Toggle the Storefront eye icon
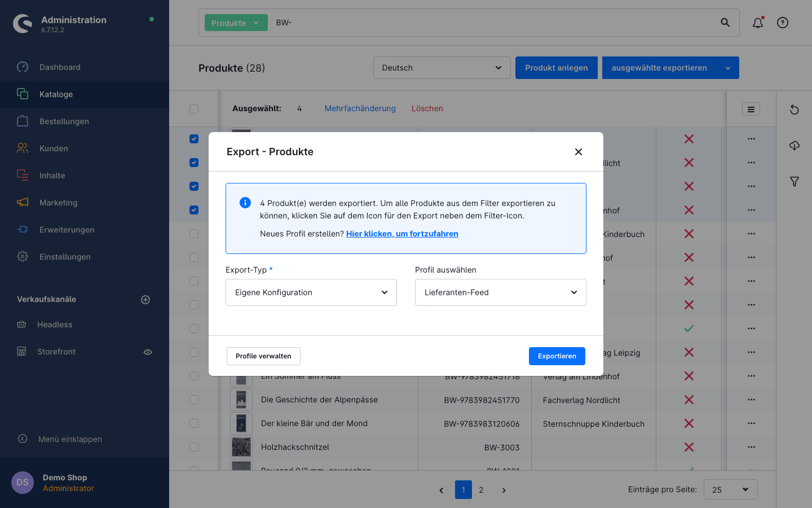Viewport: 812px width, 508px height. pos(148,352)
